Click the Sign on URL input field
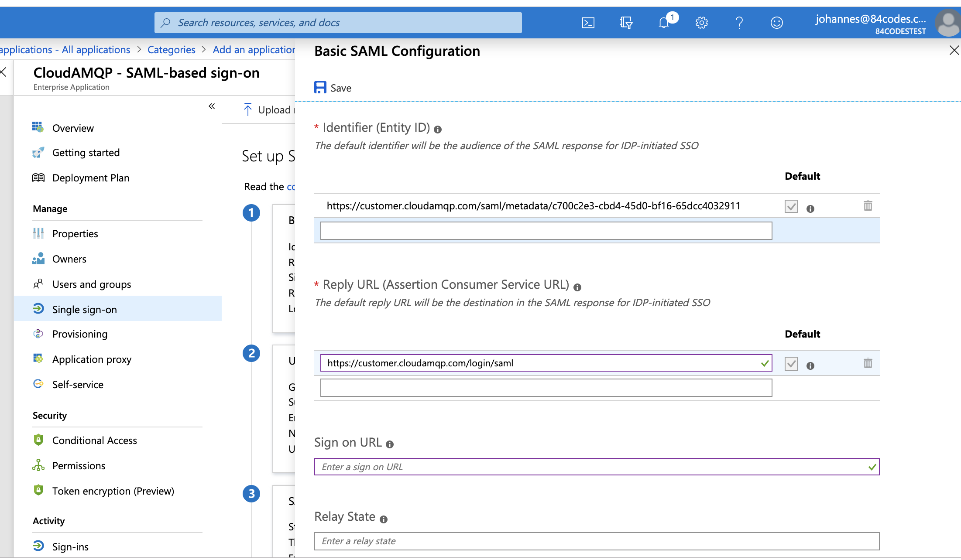Image resolution: width=961 pixels, height=560 pixels. (x=597, y=467)
